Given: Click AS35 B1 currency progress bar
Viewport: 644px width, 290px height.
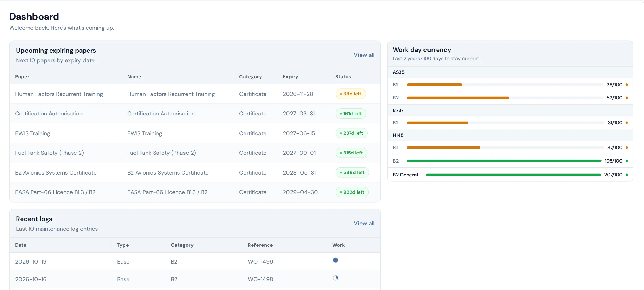Looking at the screenshot, I should click(x=505, y=85).
